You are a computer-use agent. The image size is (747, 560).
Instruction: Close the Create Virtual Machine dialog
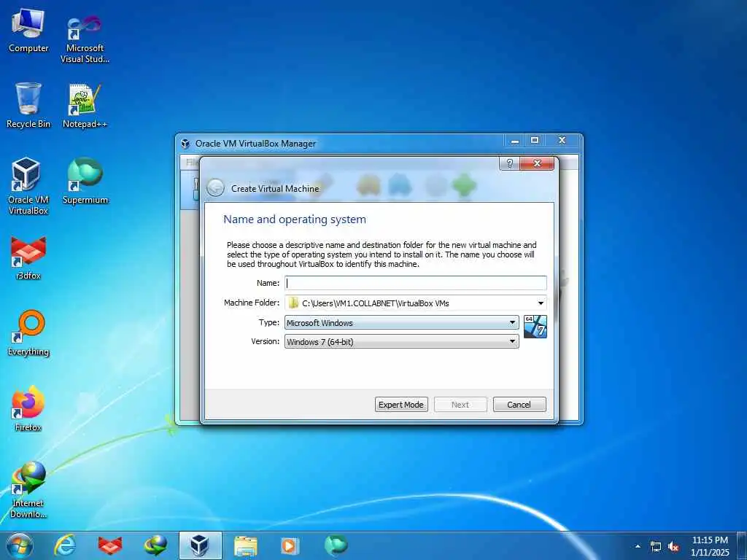coord(537,163)
